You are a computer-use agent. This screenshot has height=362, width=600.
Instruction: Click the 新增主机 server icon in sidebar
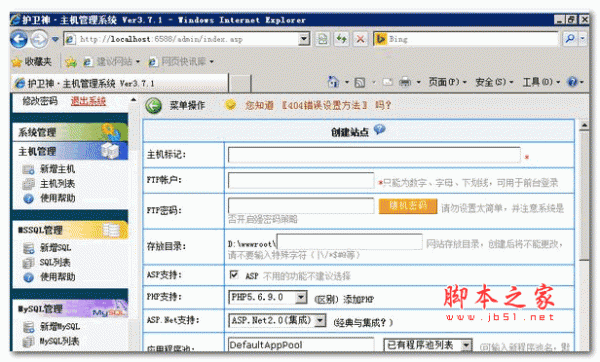click(28, 169)
